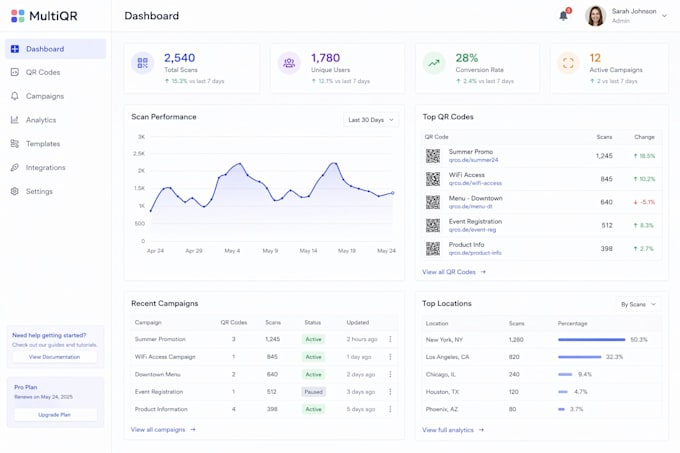This screenshot has width=680, height=453.
Task: Click the last data point on scan chart
Action: [x=393, y=193]
